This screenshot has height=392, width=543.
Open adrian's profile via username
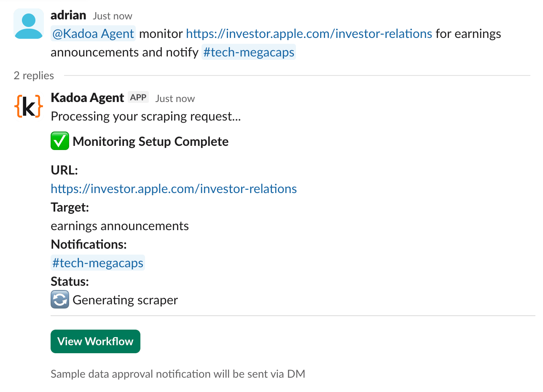pos(68,16)
